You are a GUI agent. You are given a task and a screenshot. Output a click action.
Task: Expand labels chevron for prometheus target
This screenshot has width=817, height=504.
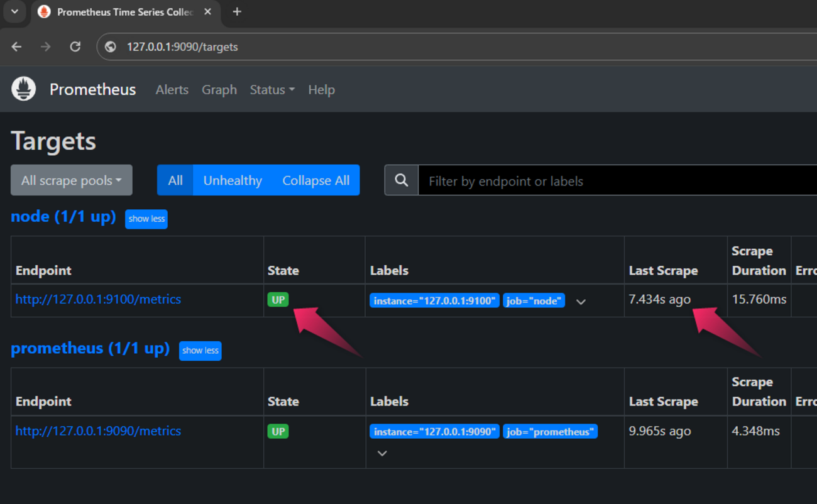tap(382, 453)
